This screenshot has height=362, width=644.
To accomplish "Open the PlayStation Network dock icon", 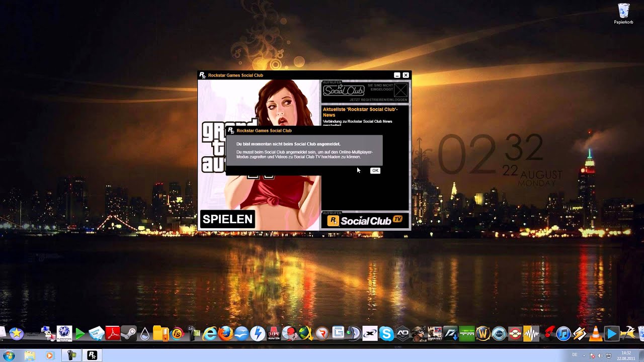I will click(64, 333).
